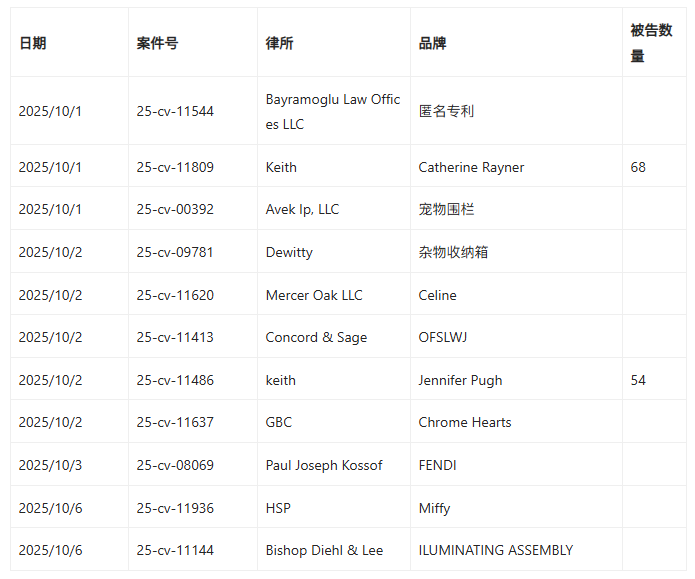
Task: Click the Avek Ip, LLC cell
Action: (x=302, y=209)
